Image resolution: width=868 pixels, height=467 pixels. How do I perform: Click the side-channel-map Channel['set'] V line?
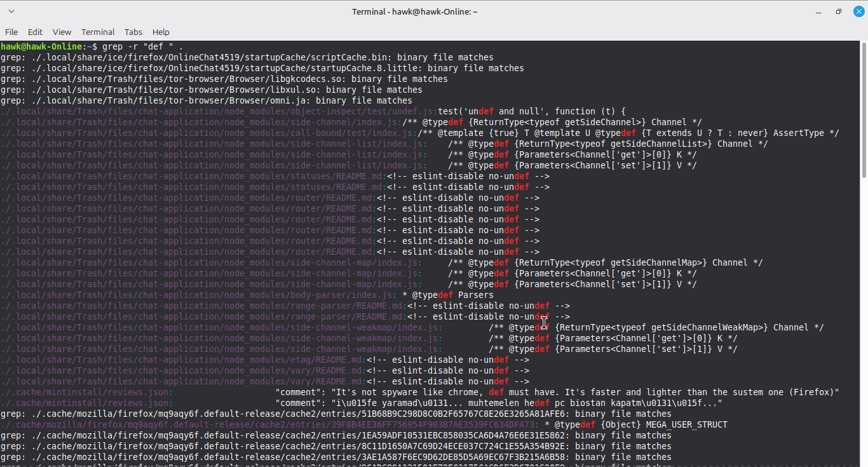[348, 284]
